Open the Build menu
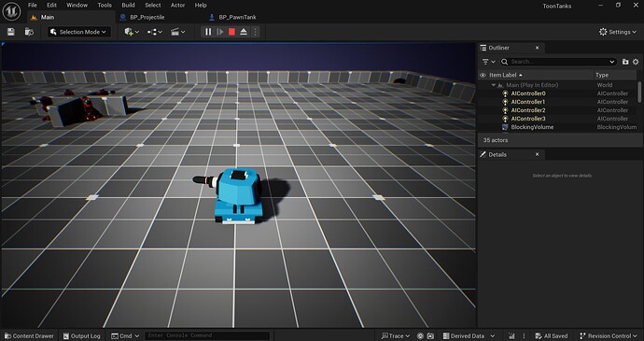Viewport: 644px width, 341px height. click(x=128, y=5)
